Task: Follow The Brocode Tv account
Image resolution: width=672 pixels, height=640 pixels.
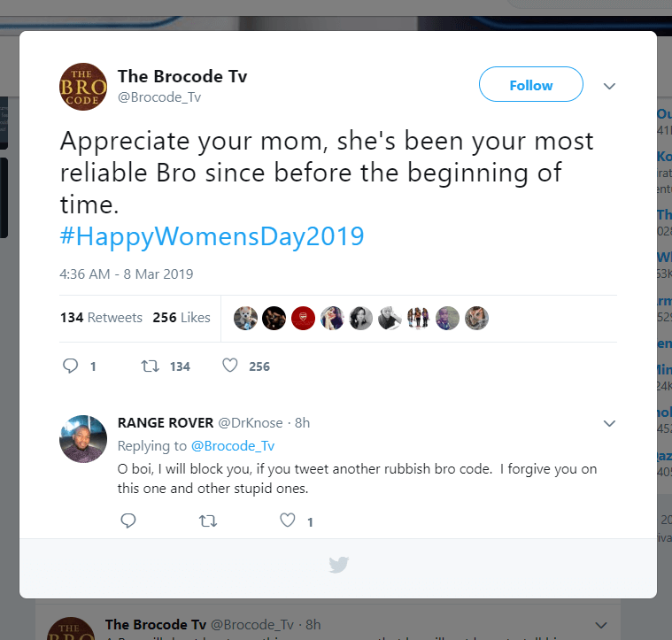Action: pos(530,85)
